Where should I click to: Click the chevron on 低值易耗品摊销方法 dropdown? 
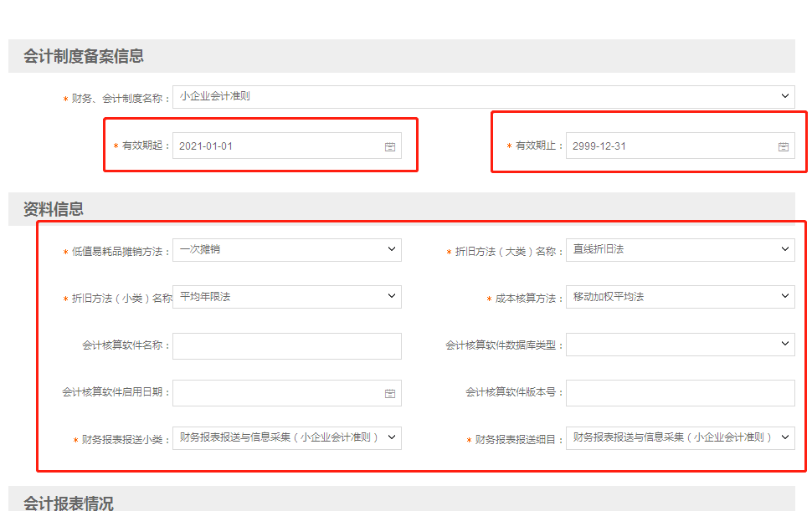(390, 250)
